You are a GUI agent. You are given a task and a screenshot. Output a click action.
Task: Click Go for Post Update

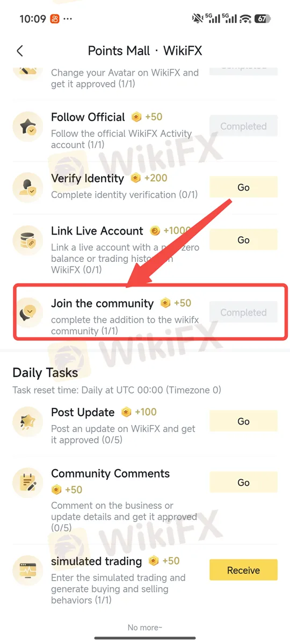tap(243, 421)
